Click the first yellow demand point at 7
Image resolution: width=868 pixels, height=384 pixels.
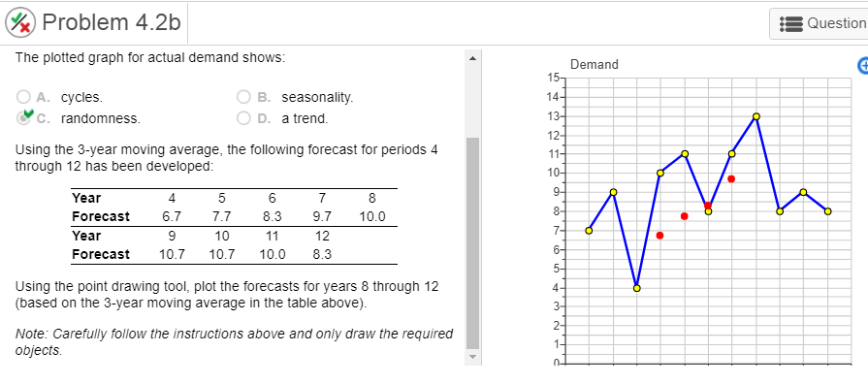point(589,231)
